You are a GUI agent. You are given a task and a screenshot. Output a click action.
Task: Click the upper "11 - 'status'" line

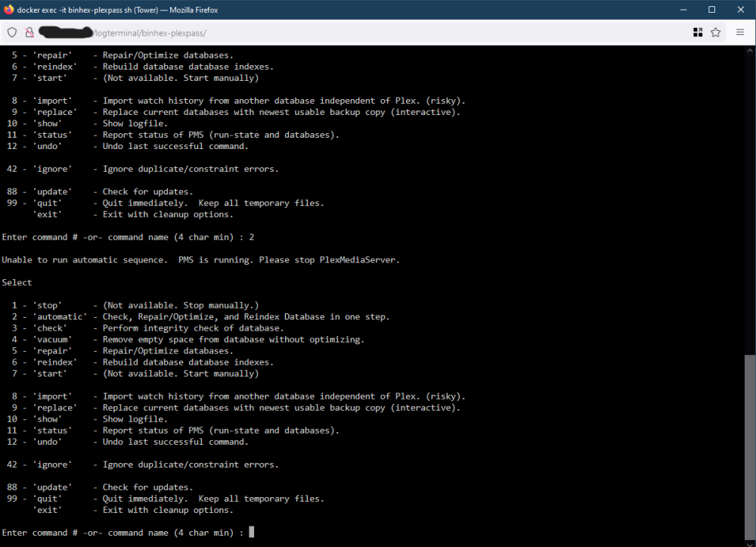click(173, 135)
